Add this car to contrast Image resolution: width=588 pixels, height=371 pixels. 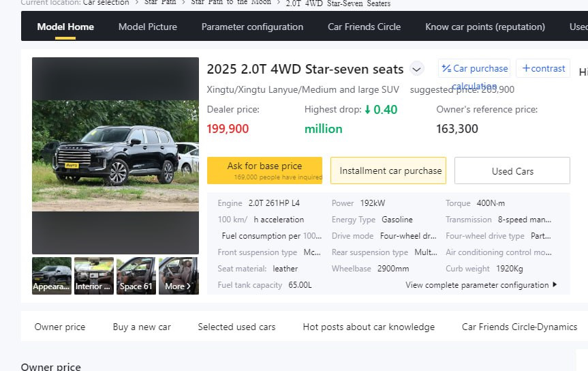point(543,68)
